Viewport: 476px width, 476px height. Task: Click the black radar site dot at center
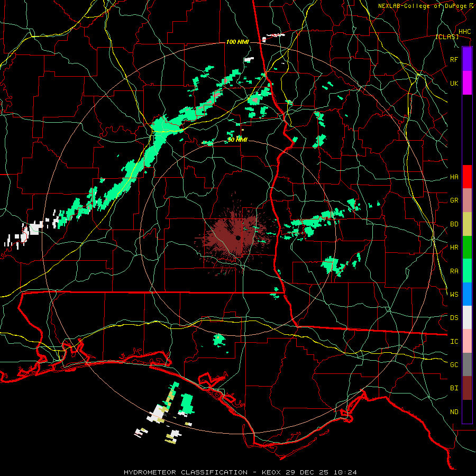239,237
